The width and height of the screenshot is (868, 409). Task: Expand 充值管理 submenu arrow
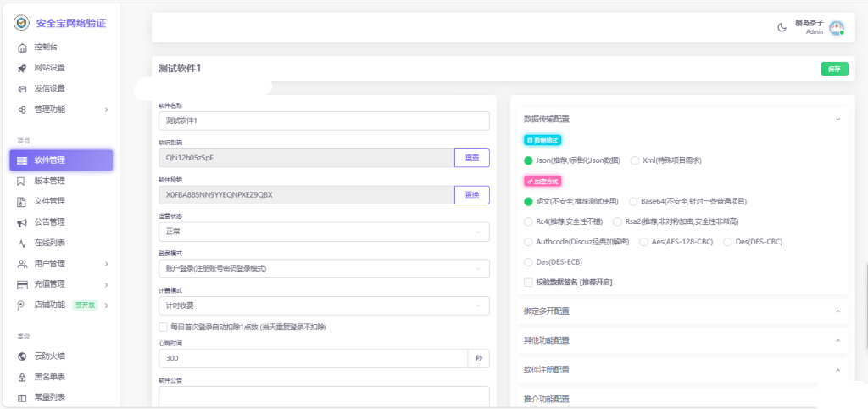click(106, 284)
